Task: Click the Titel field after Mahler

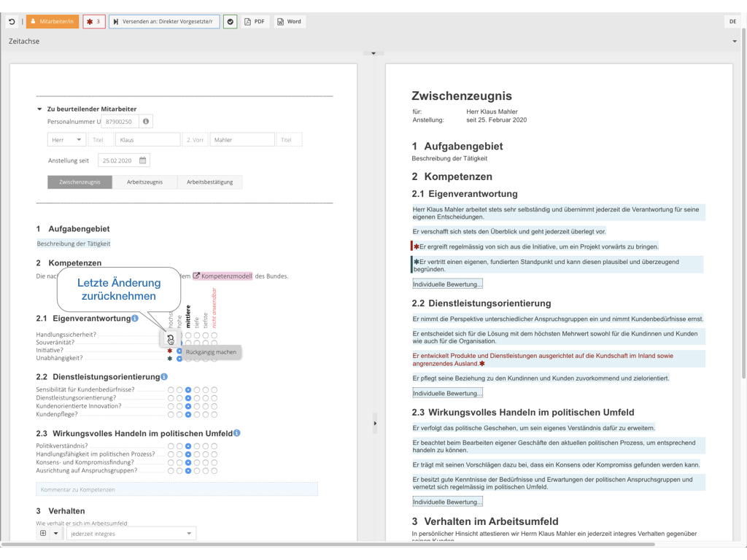Action: click(289, 140)
